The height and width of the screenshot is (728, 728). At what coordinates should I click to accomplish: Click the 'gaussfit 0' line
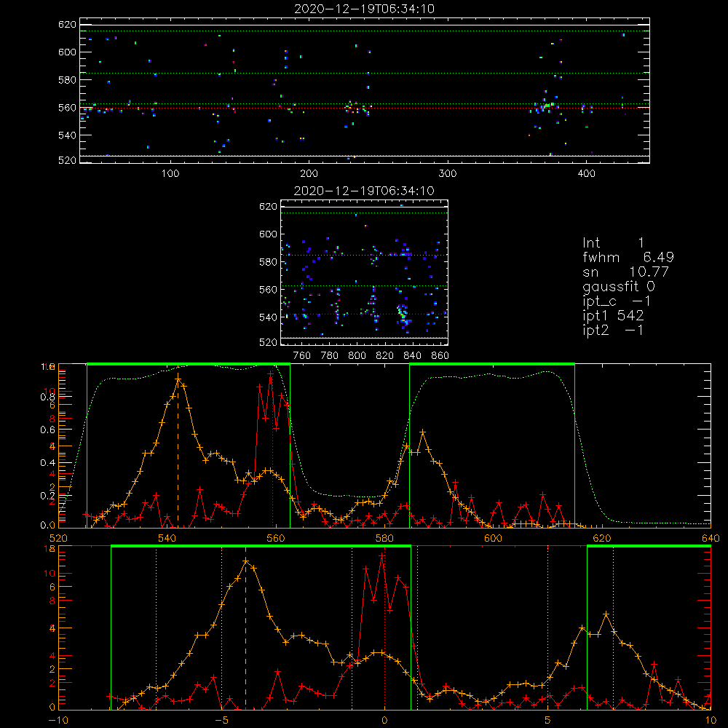(x=618, y=286)
